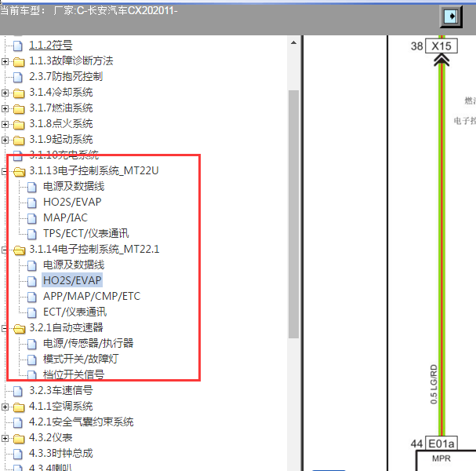This screenshot has height=471, width=476.
Task: Expand the 1.1.3故障诊断方法 folder
Action: [5, 61]
